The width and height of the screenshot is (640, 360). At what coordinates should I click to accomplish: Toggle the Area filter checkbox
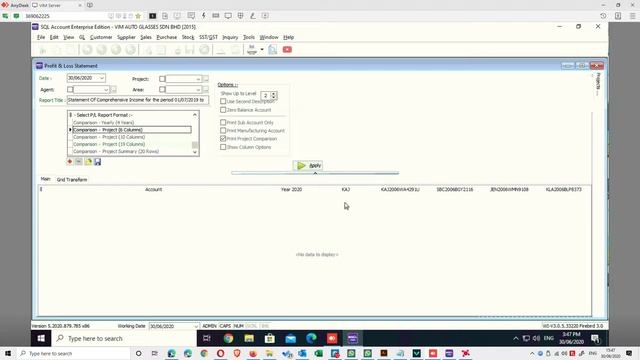click(162, 89)
